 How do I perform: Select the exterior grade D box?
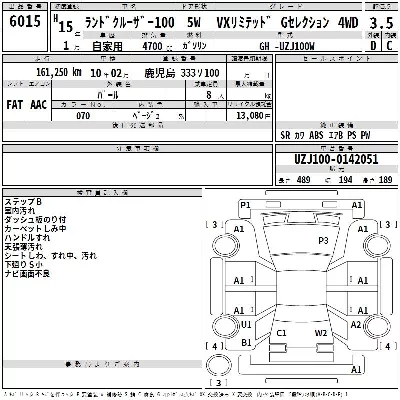click(x=373, y=46)
